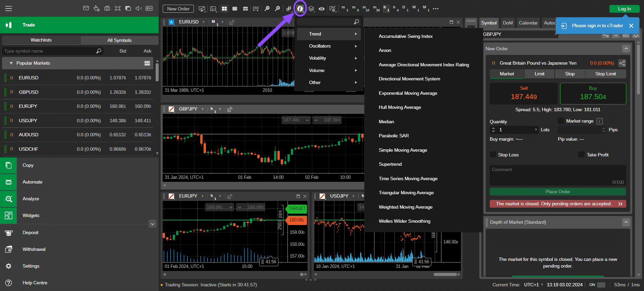Open EURJPY chart symbol dropdown
The width and height of the screenshot is (644, 291).
(x=203, y=196)
